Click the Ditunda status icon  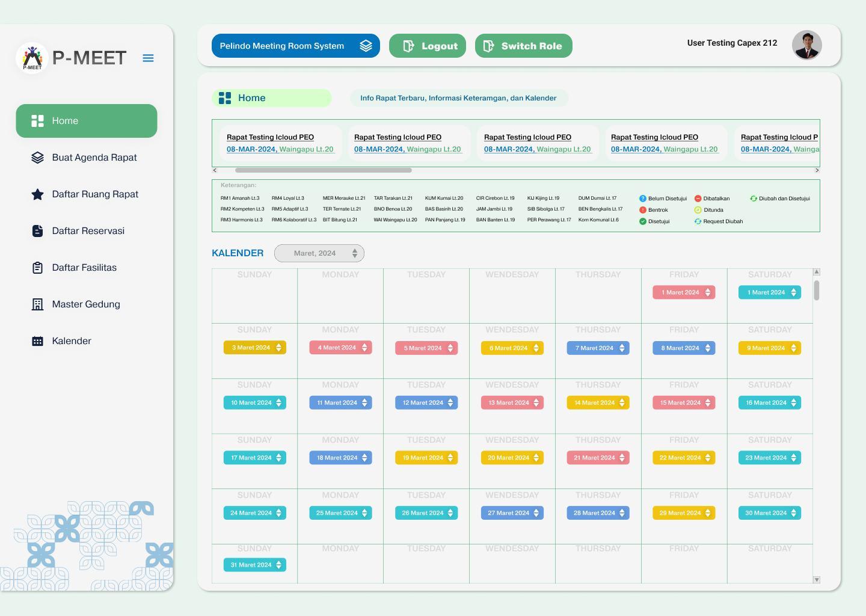698,210
